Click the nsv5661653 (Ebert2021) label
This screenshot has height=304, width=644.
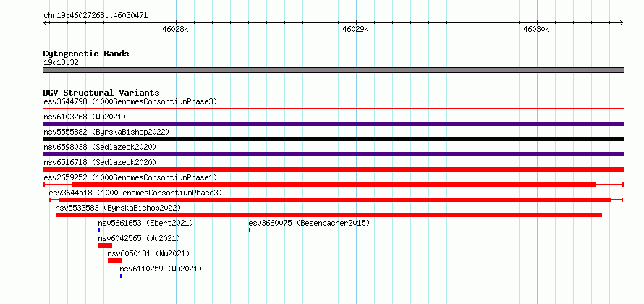click(145, 223)
